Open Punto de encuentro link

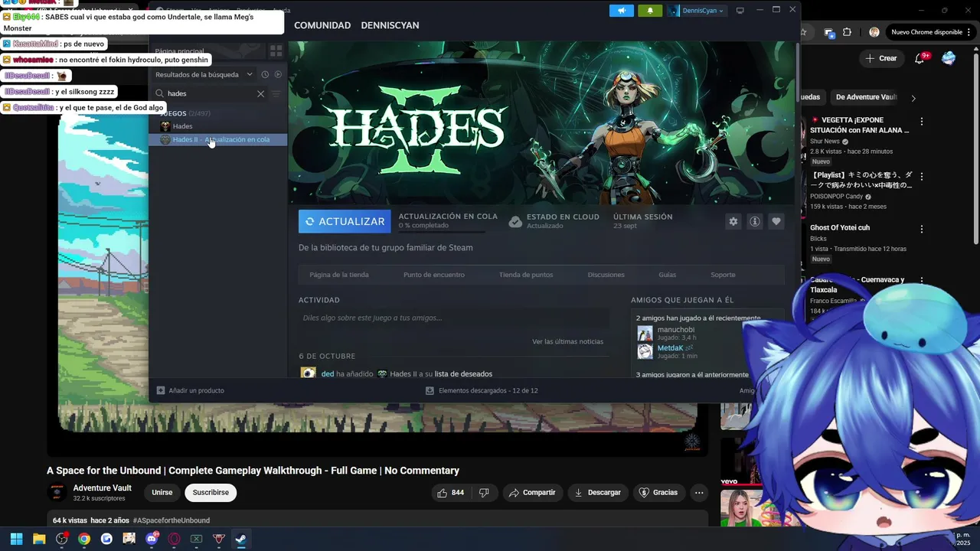point(434,275)
